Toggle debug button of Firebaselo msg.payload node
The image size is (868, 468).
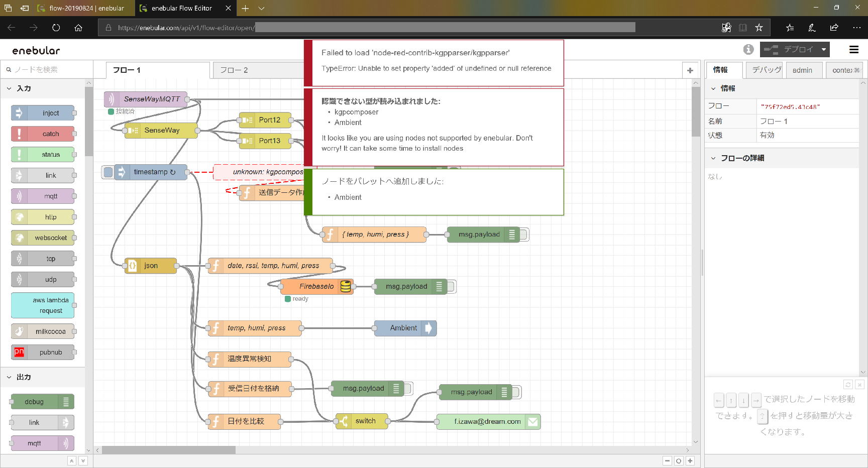451,287
